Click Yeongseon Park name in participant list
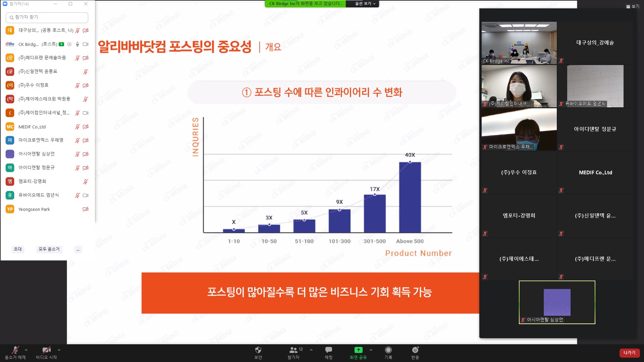The image size is (644, 362). tap(34, 209)
